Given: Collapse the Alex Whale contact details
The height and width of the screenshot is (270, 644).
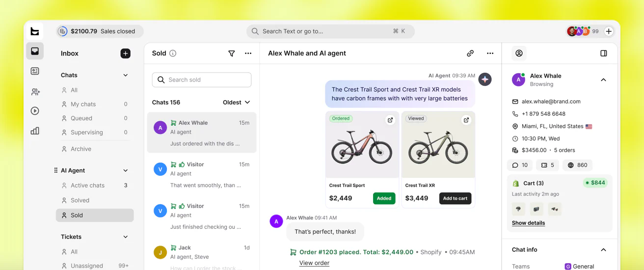Looking at the screenshot, I should [x=604, y=80].
